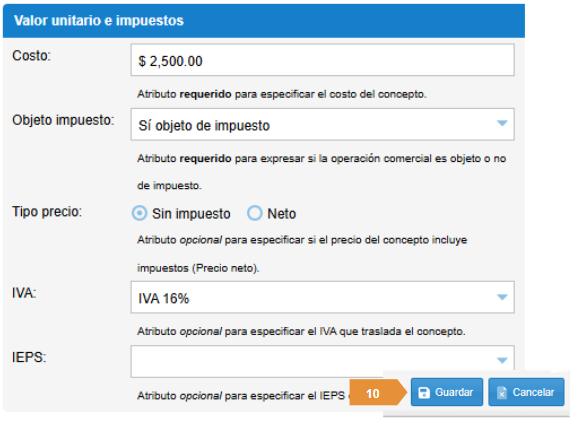Click the orange step 10 arrow marker
The width and height of the screenshot is (576, 423).
[378, 393]
